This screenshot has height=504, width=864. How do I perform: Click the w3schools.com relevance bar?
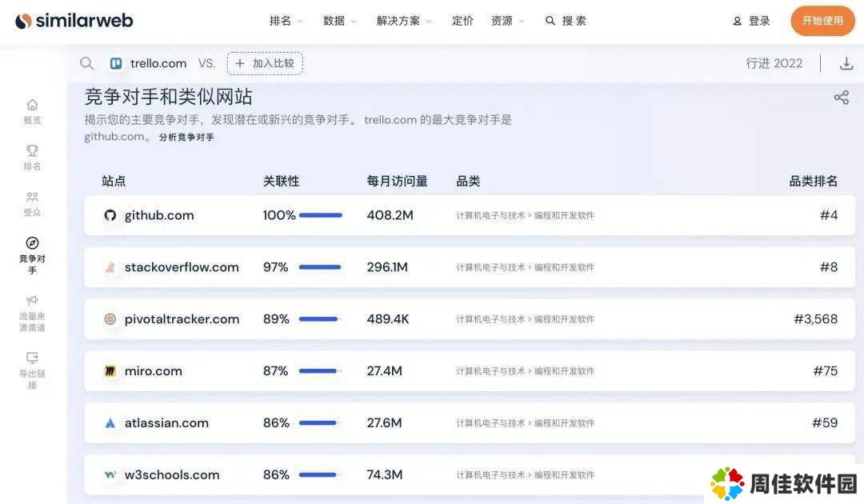(x=321, y=475)
